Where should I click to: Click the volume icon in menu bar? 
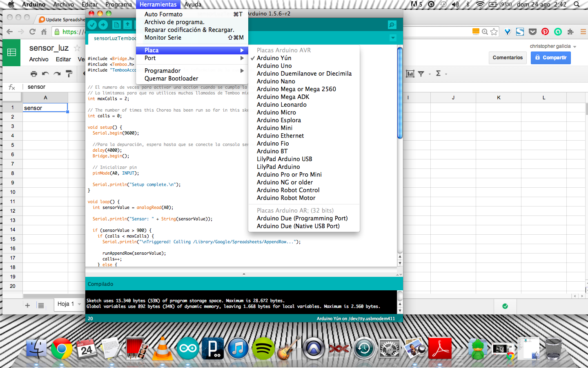[x=455, y=4]
